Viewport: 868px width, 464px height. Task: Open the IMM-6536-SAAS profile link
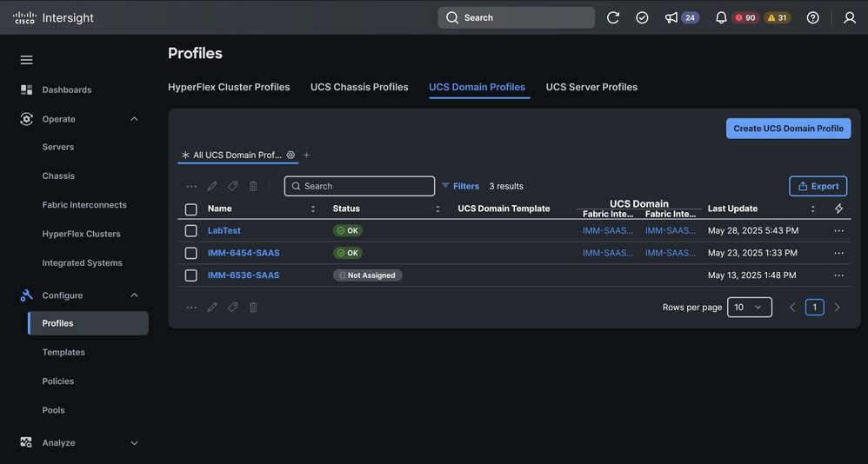click(x=244, y=275)
